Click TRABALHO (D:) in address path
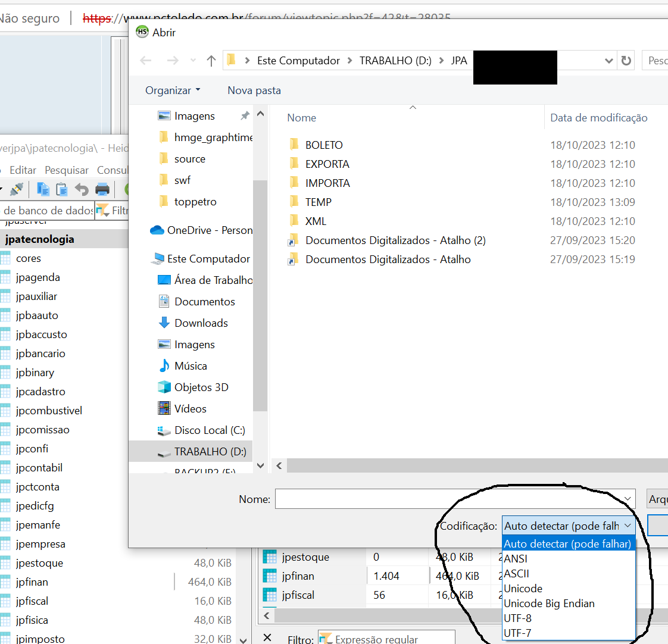This screenshot has height=644, width=668. [x=395, y=61]
